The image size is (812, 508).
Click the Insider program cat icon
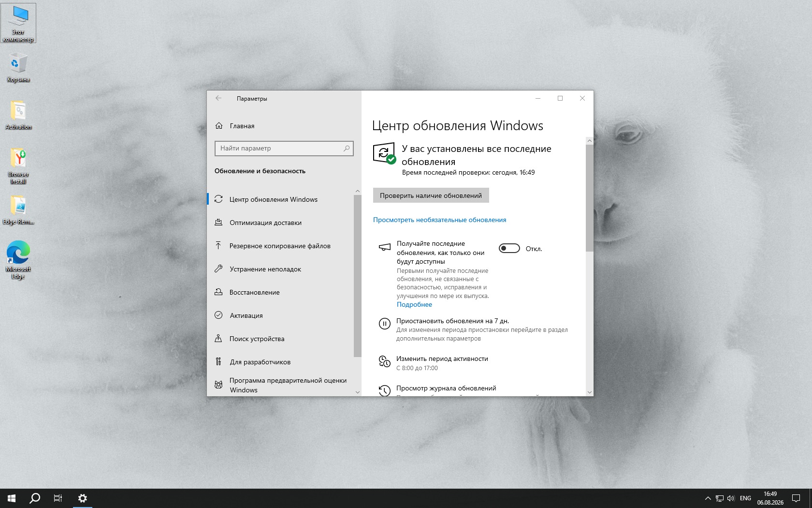coord(218,385)
